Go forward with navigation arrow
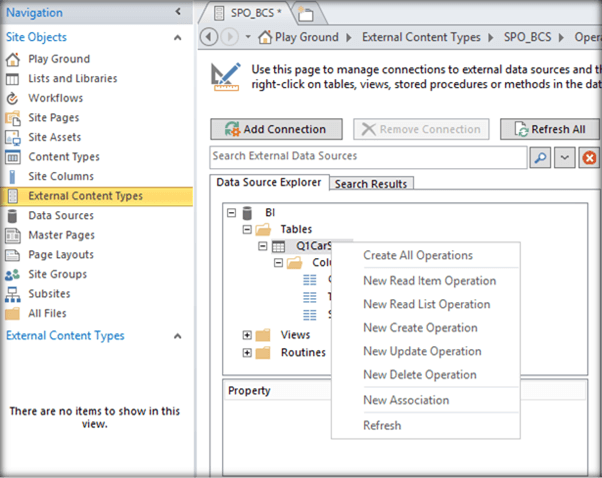602x478 pixels. [230, 37]
